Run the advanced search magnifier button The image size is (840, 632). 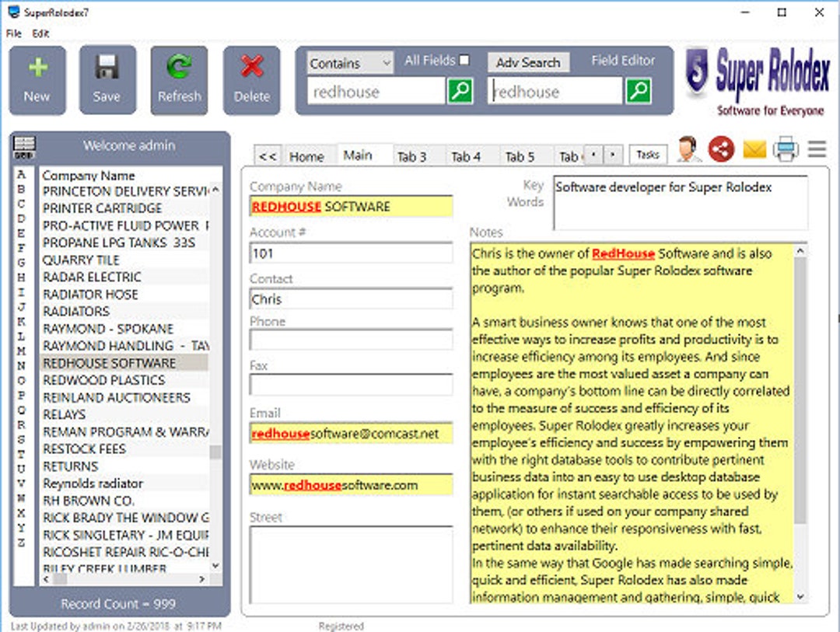click(x=638, y=91)
